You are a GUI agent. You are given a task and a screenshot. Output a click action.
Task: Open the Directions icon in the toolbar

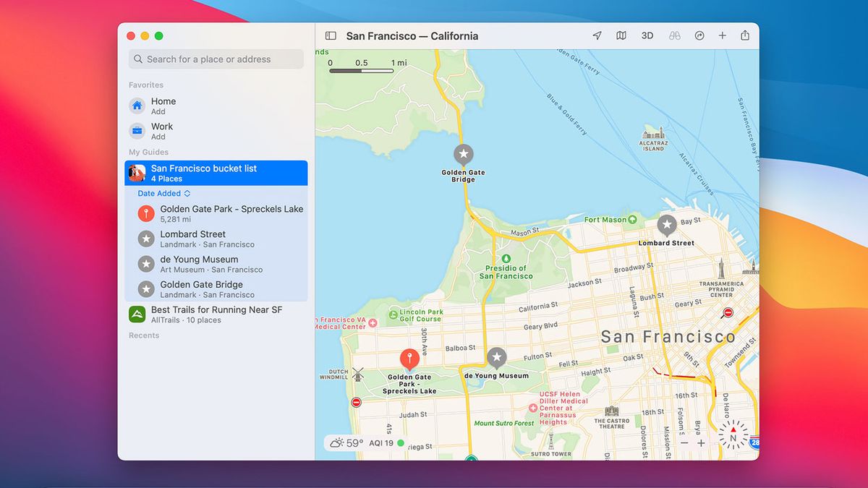point(699,35)
